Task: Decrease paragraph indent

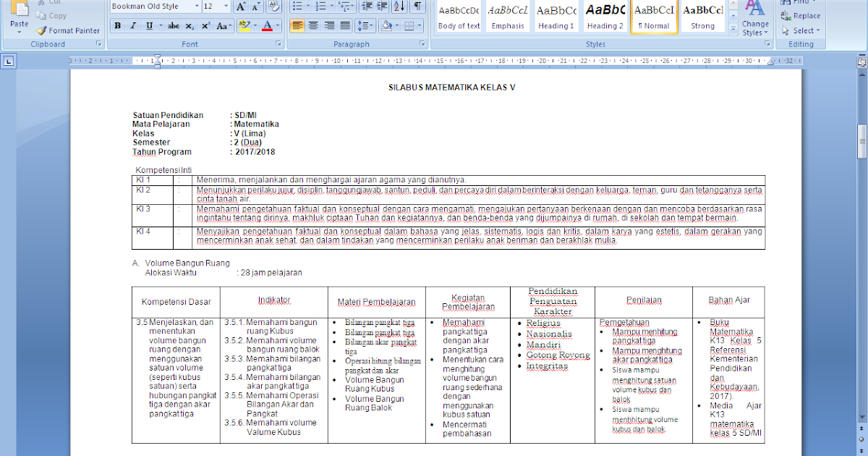Action: (367, 7)
